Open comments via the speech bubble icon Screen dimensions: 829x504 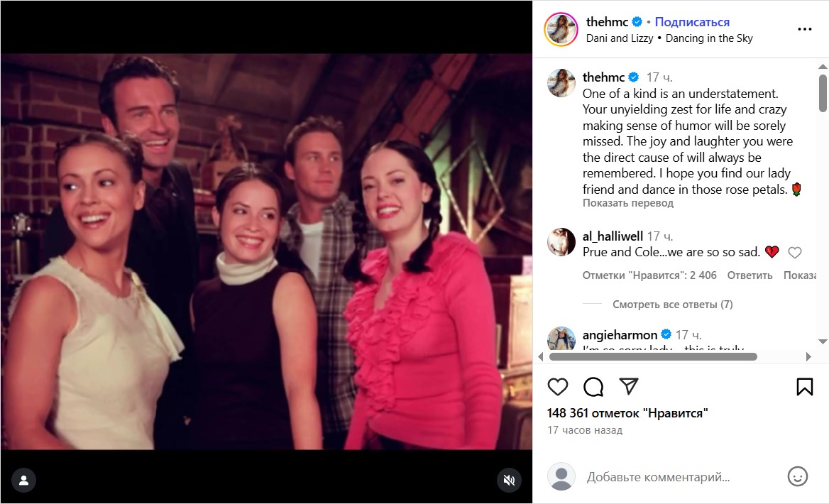[x=593, y=386]
